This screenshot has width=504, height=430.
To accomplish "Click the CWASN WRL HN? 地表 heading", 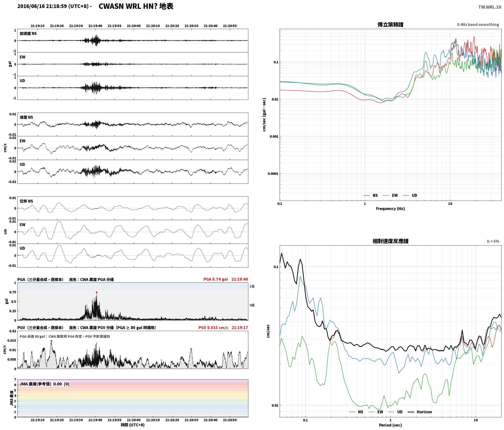I will [x=136, y=6].
